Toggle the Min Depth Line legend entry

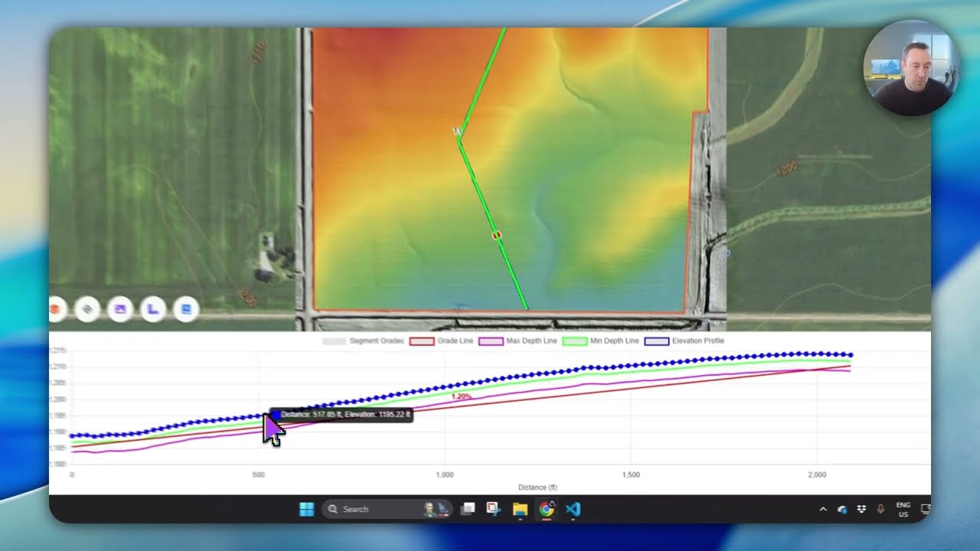pos(601,341)
